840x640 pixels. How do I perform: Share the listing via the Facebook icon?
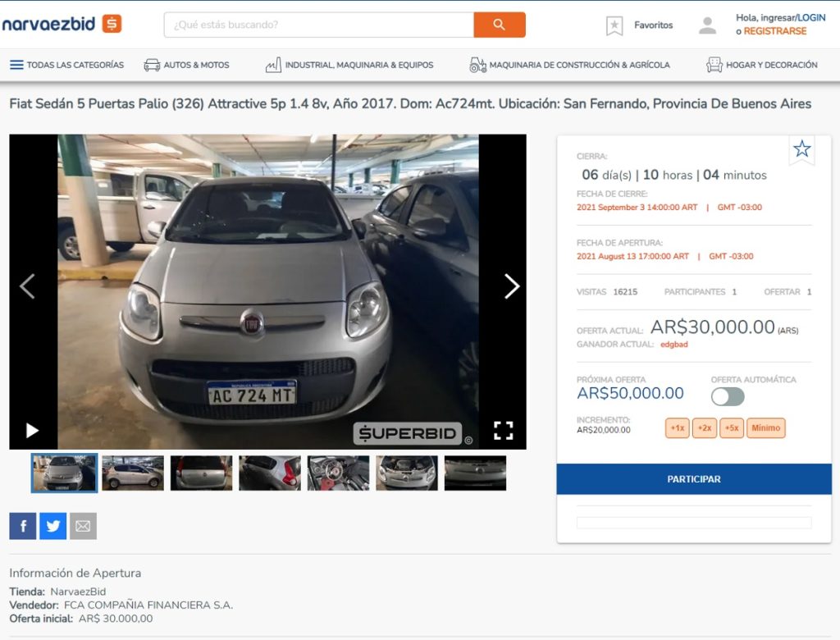pyautogui.click(x=22, y=525)
